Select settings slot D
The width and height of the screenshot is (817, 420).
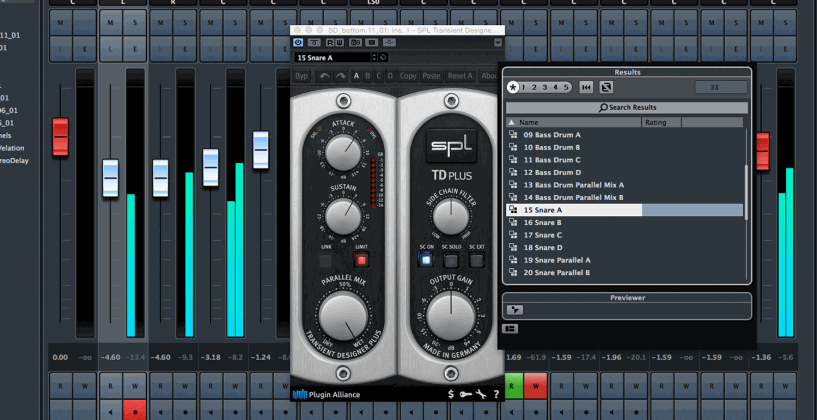pos(390,76)
